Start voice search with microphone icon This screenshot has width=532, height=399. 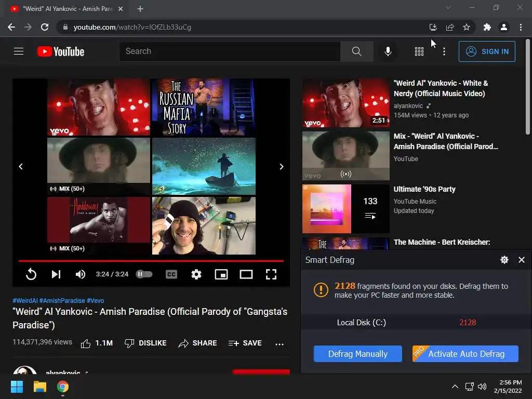tap(388, 51)
